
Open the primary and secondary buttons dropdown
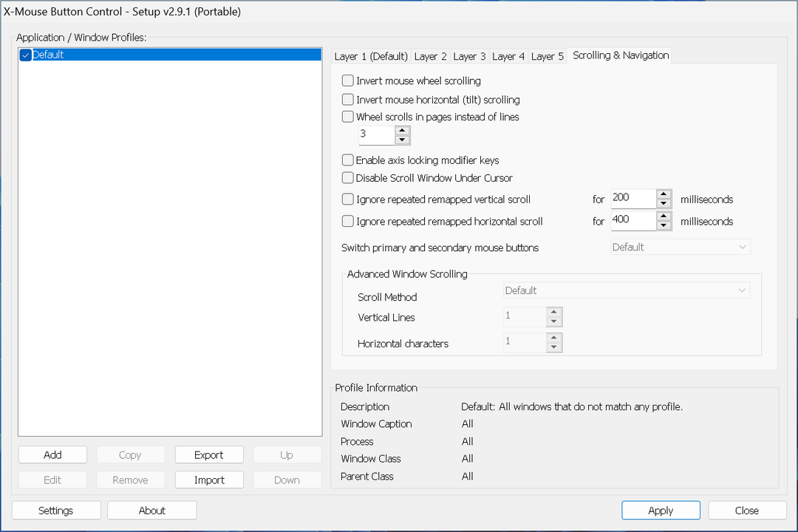pos(680,247)
